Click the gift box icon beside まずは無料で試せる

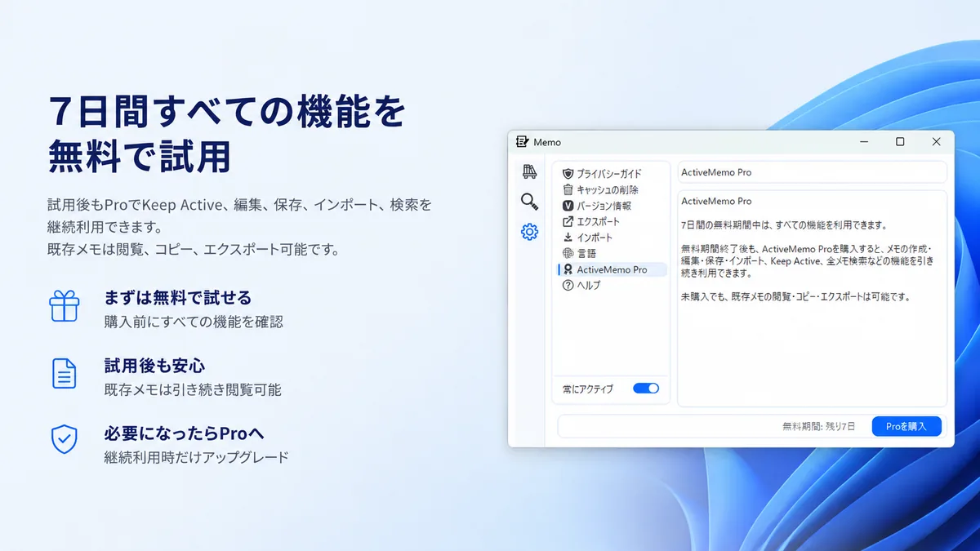click(x=64, y=306)
